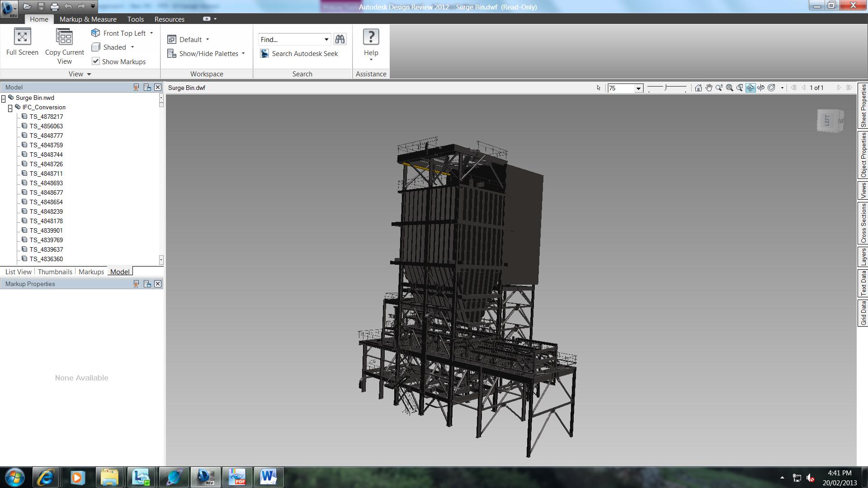This screenshot has width=868, height=488.
Task: Click the binoculars Find button
Action: click(x=340, y=39)
